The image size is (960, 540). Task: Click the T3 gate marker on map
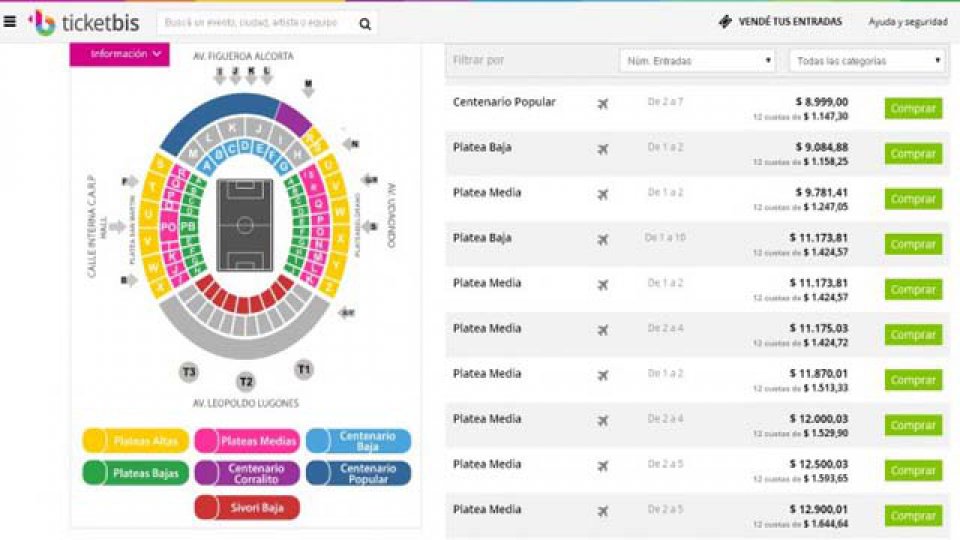[189, 372]
